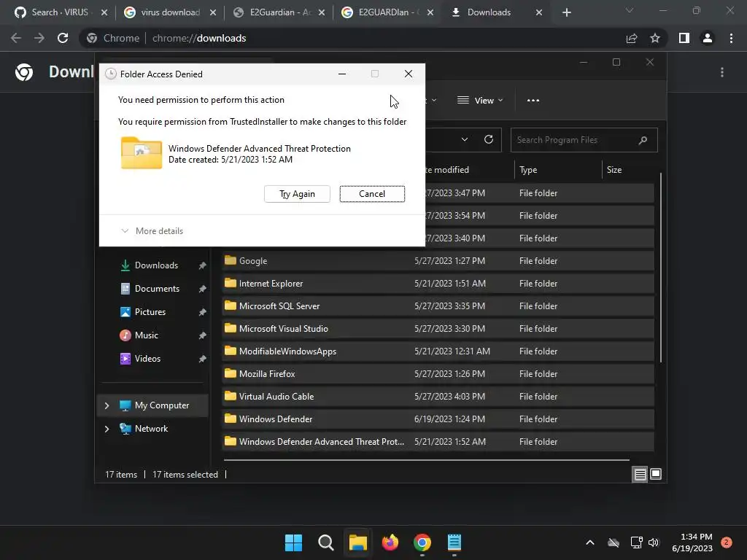
Task: Select the Microsoft SQL Server folder
Action: point(438,306)
